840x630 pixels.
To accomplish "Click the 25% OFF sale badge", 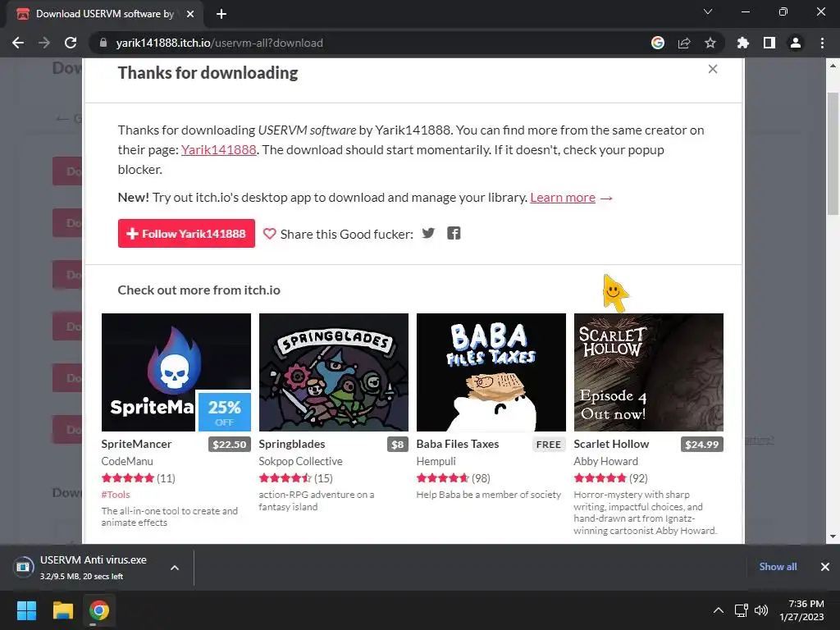I will click(225, 412).
